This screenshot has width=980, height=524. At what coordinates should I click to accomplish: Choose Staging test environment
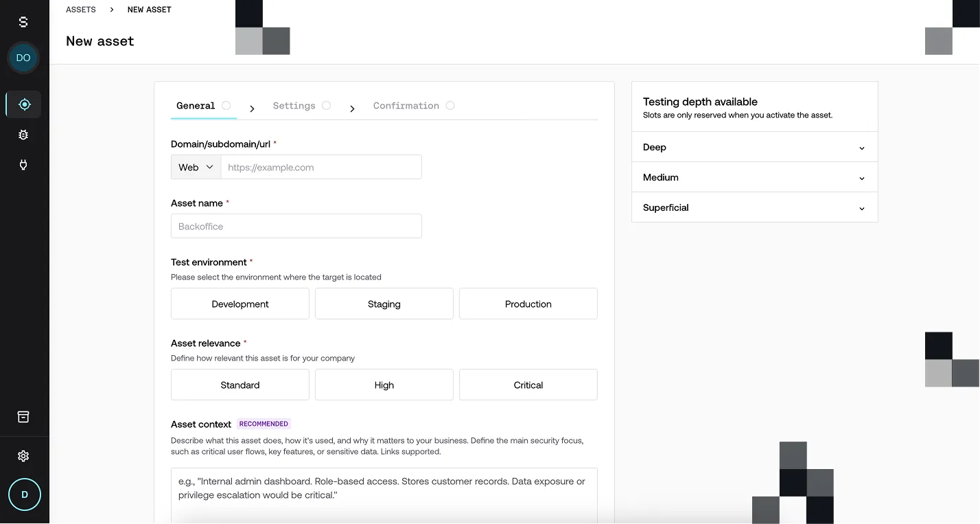(x=384, y=304)
